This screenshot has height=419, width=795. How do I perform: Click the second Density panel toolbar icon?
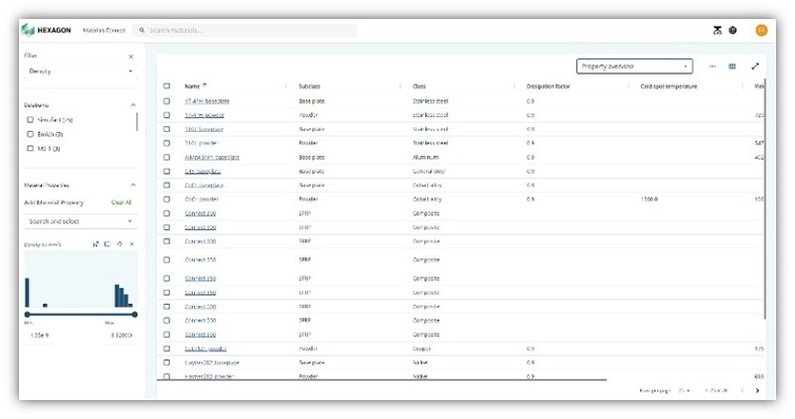pos(107,244)
